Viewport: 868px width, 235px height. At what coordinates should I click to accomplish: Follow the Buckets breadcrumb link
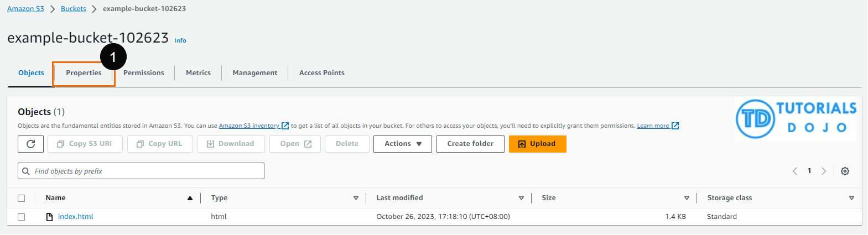coord(74,9)
